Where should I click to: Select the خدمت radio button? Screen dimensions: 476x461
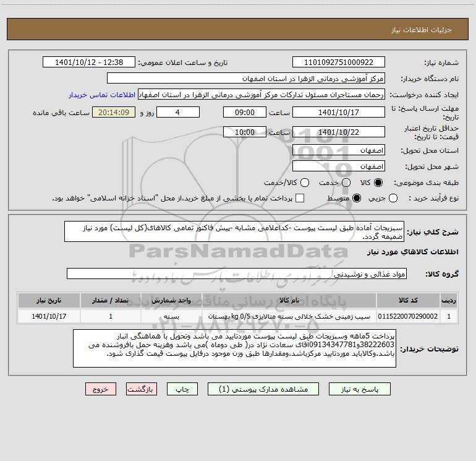pyautogui.click(x=346, y=183)
